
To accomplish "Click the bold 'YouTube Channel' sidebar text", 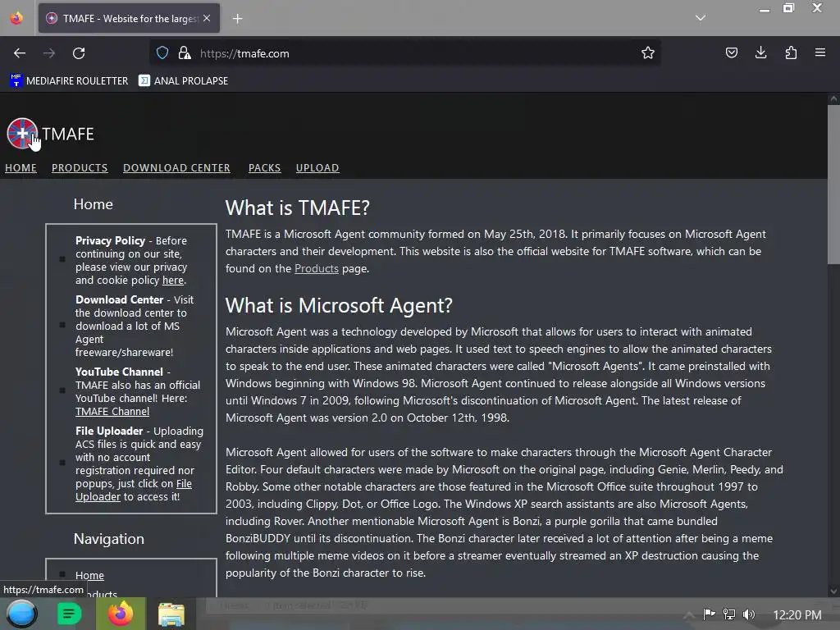I will coord(120,372).
